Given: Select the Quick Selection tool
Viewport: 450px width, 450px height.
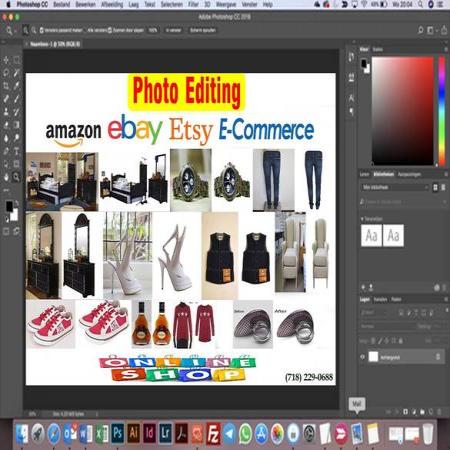Looking at the screenshot, I should tap(16, 73).
